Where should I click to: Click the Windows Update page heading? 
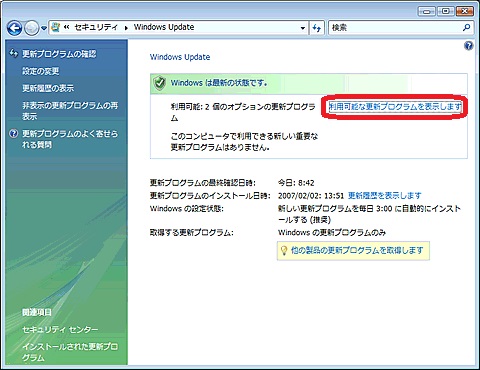click(x=180, y=57)
